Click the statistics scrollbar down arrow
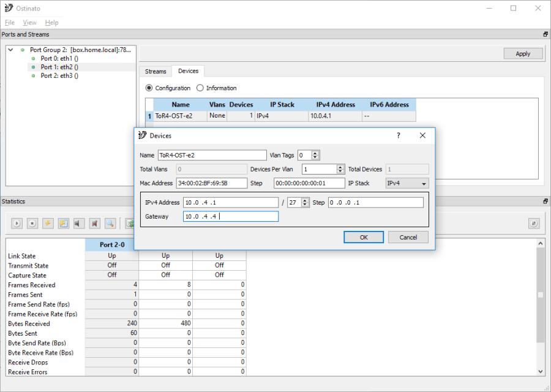This screenshot has height=392, width=551. [x=541, y=371]
